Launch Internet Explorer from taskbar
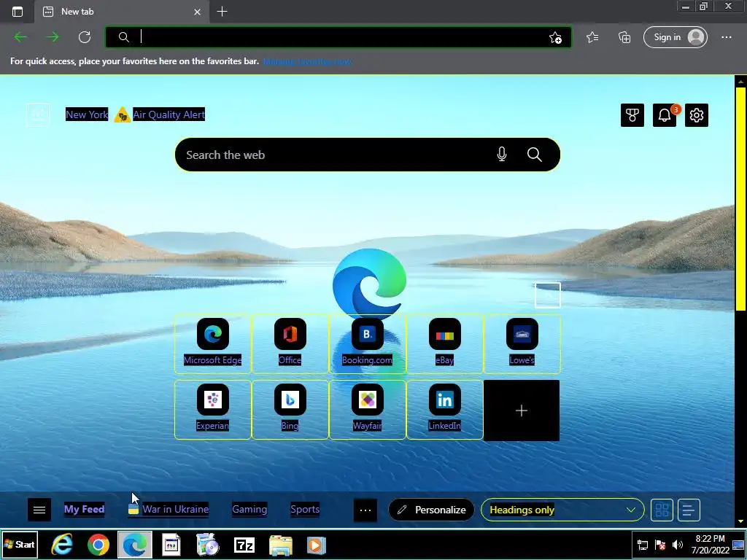This screenshot has height=560, width=747. [62, 544]
